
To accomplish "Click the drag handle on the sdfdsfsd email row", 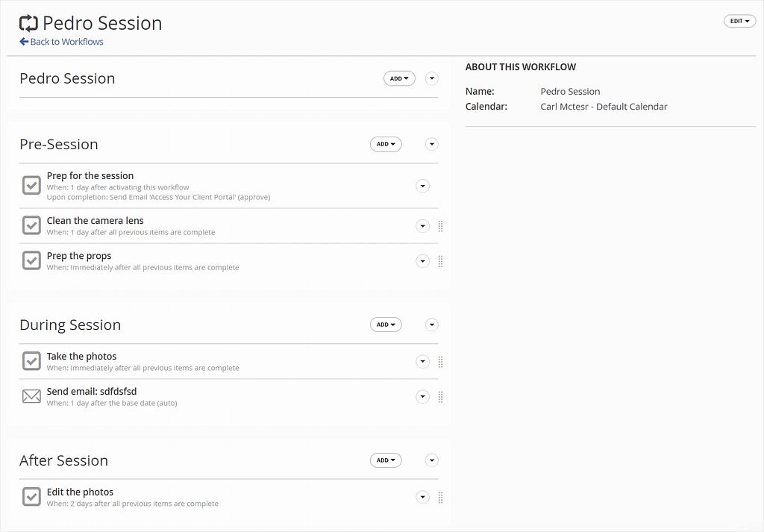I will click(440, 397).
